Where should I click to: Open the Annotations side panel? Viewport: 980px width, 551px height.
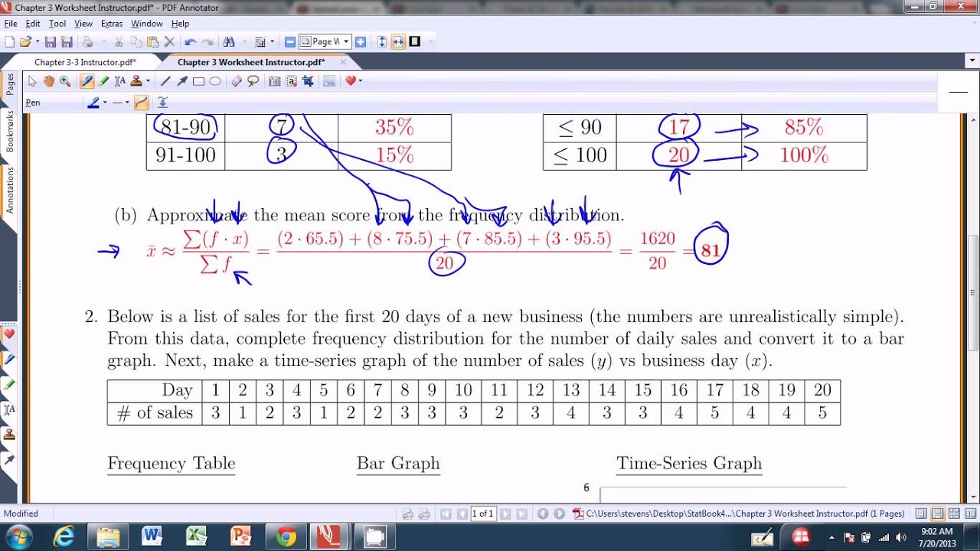[x=10, y=190]
